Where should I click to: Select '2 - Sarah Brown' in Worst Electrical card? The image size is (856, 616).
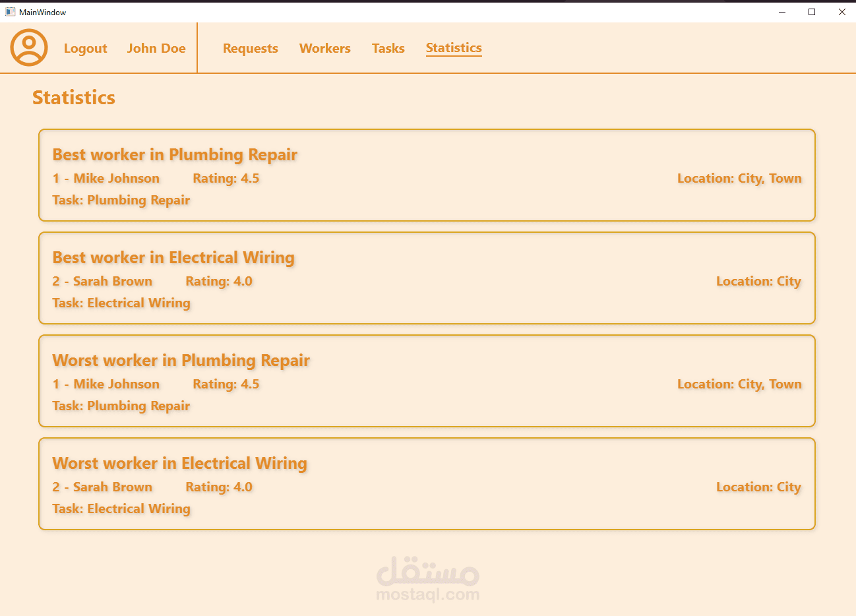102,487
